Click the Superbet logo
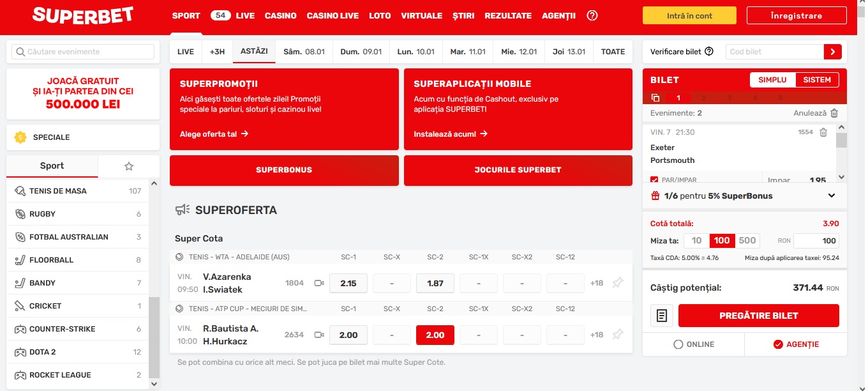This screenshot has height=391, width=868. click(83, 15)
